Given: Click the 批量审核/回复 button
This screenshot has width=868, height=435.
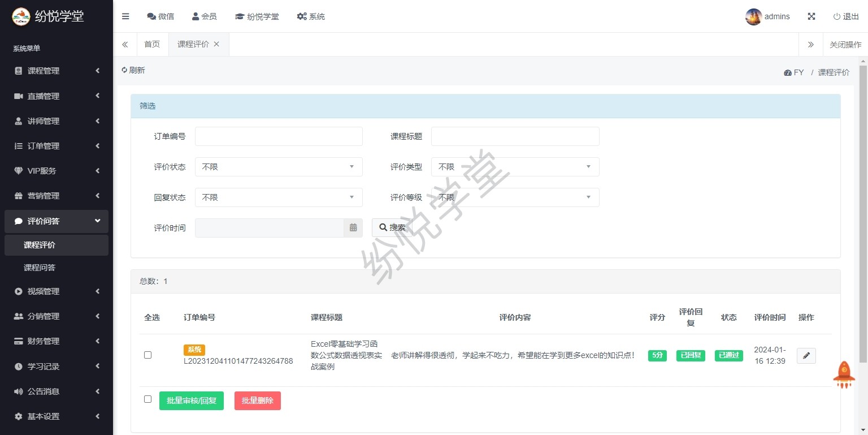Looking at the screenshot, I should pos(192,400).
